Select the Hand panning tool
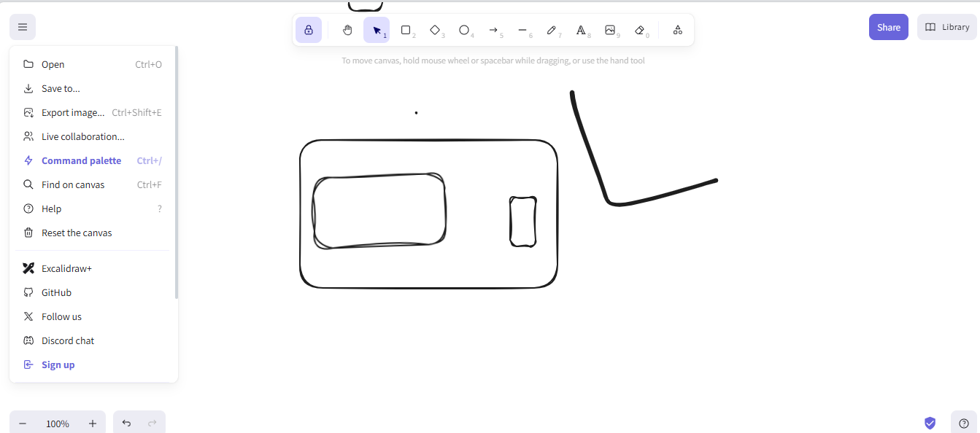The image size is (980, 433). tap(347, 30)
